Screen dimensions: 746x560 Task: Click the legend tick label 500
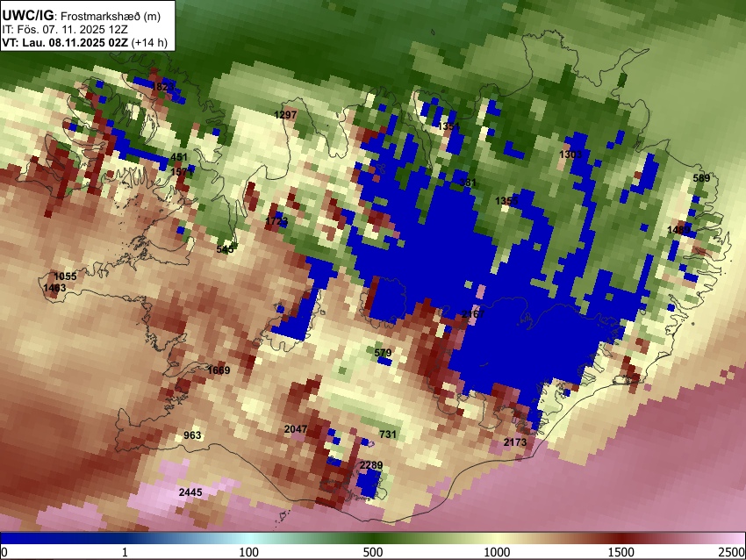[x=373, y=552]
